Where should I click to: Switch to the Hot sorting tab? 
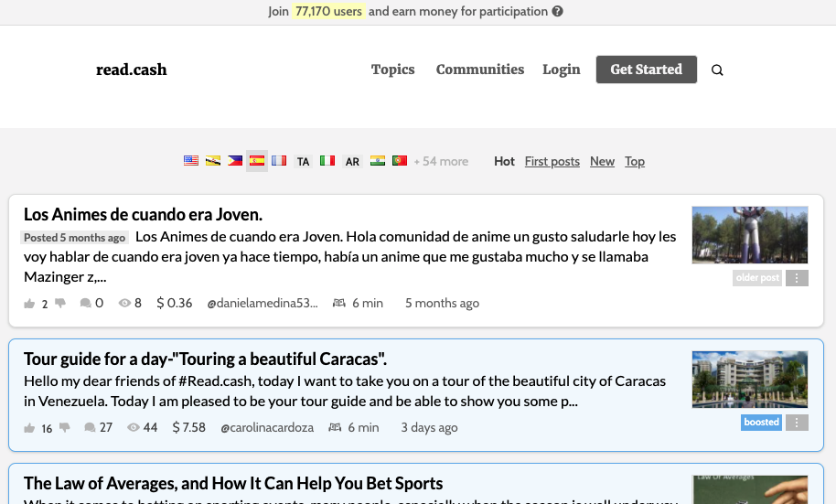point(504,161)
